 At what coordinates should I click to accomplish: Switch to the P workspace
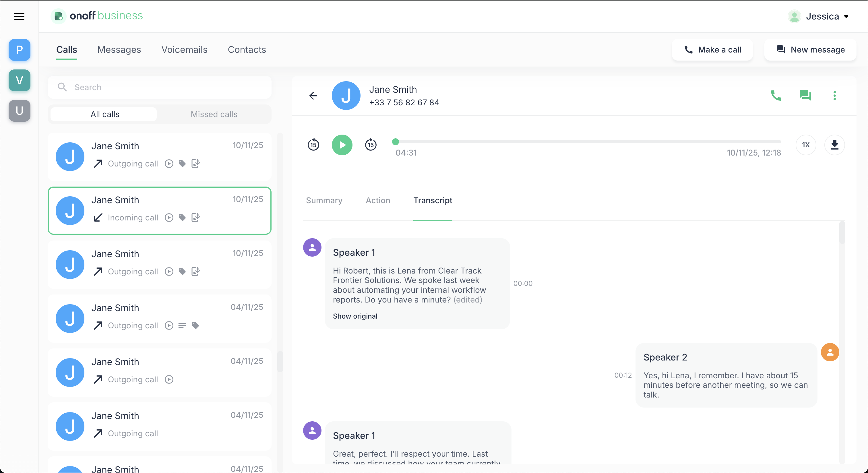pos(20,50)
